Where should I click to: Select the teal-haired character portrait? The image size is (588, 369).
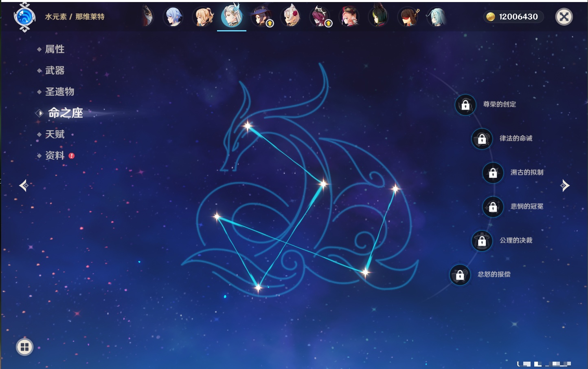pos(436,17)
